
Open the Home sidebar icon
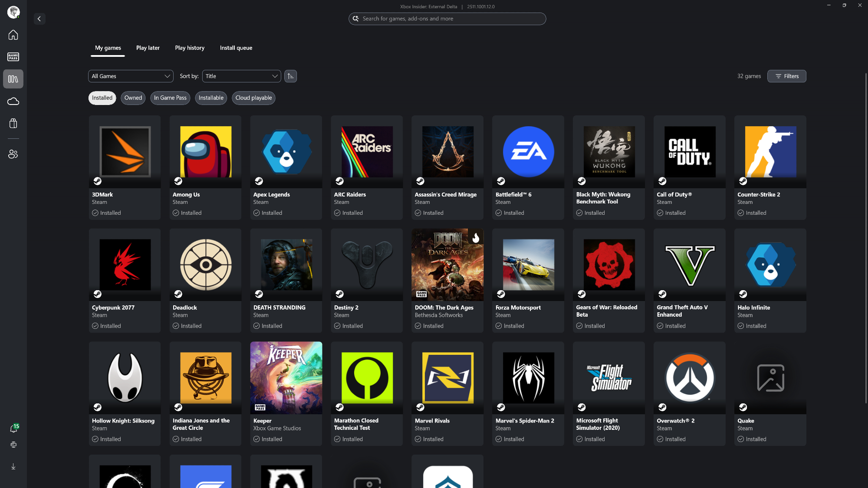point(13,35)
